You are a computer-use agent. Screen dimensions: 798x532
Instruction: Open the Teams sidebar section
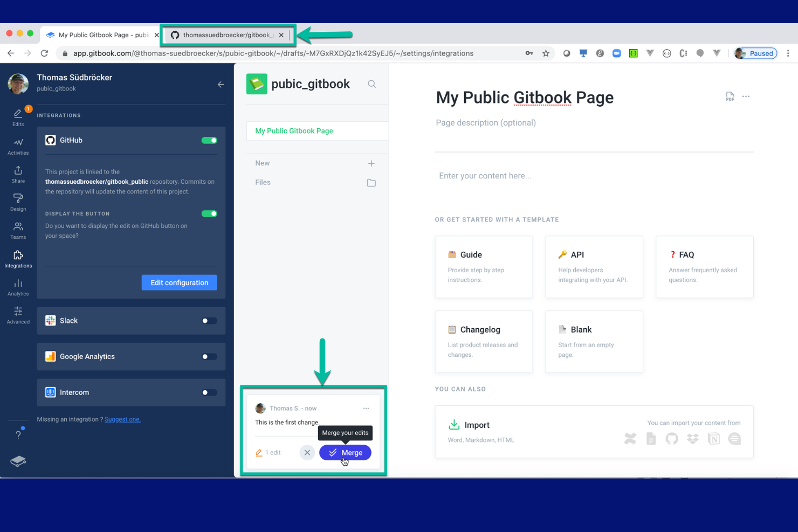click(x=18, y=231)
